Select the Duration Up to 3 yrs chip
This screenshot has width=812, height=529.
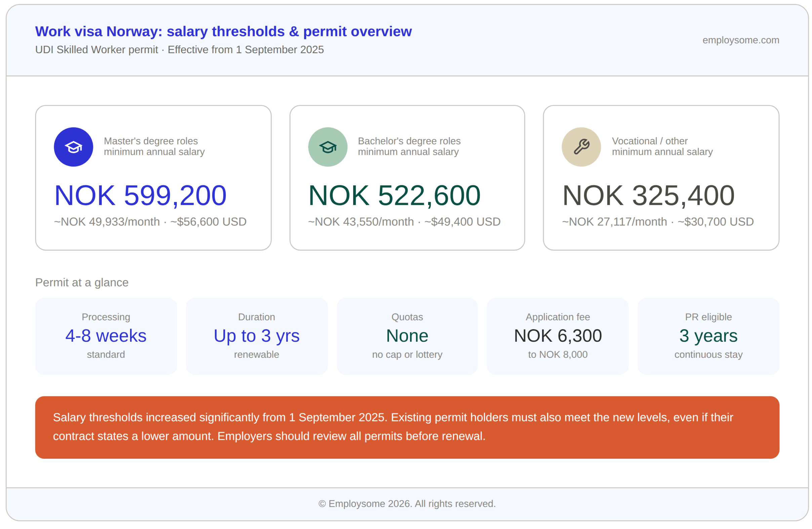256,336
